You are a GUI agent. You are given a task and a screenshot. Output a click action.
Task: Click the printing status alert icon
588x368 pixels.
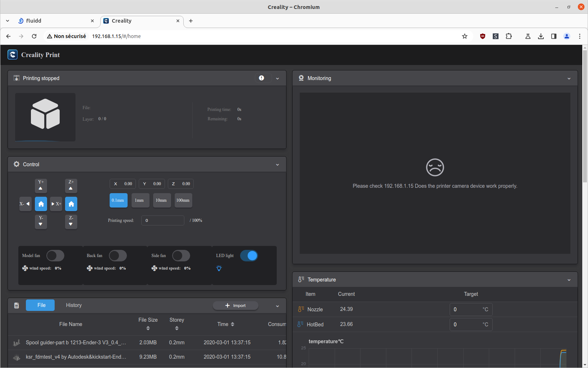[x=262, y=78]
